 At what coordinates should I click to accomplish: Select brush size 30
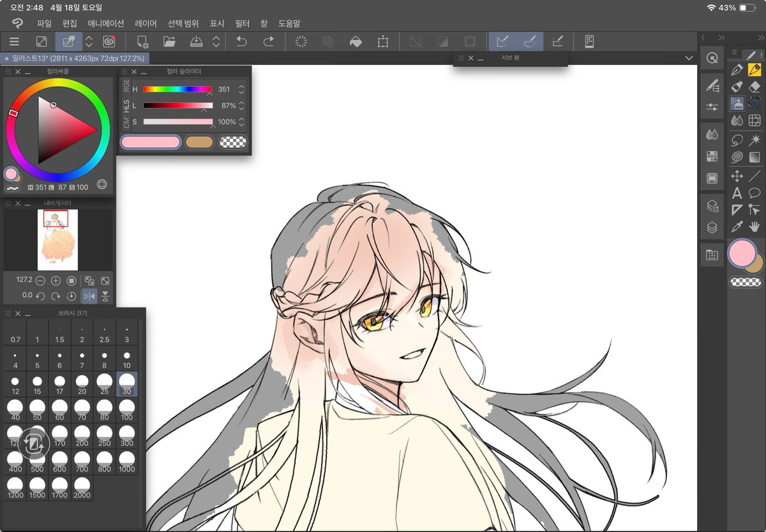126,384
